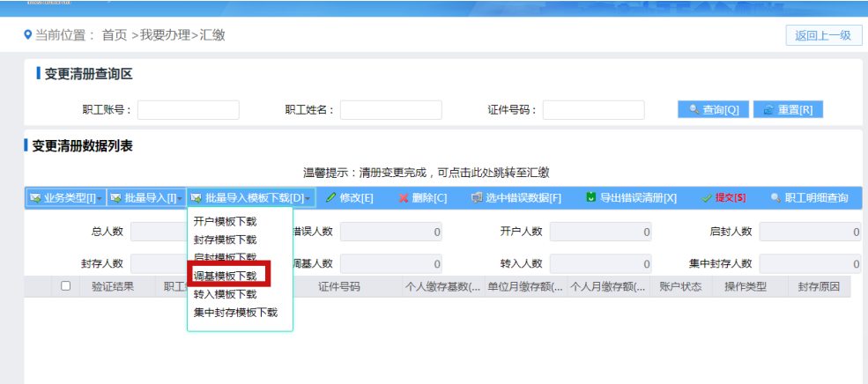
Task: Click the 启封人数 count field
Action: (x=810, y=232)
